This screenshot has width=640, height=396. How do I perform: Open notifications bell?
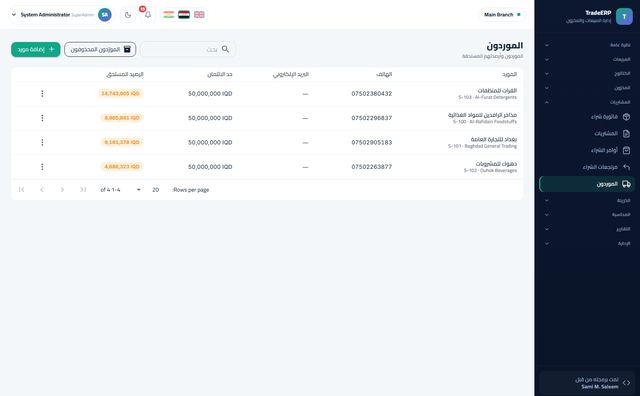coord(148,15)
